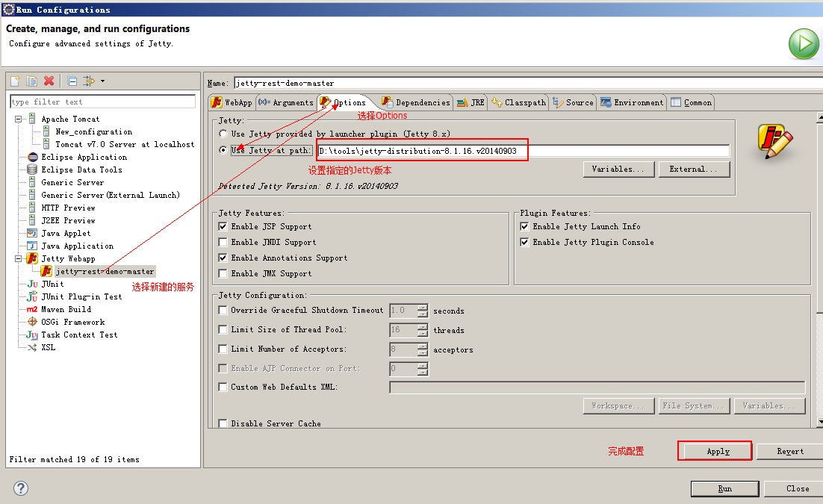Screen dimensions: 823x504
Task: Toggle Enable Annotations Support checkbox
Action: pos(223,258)
